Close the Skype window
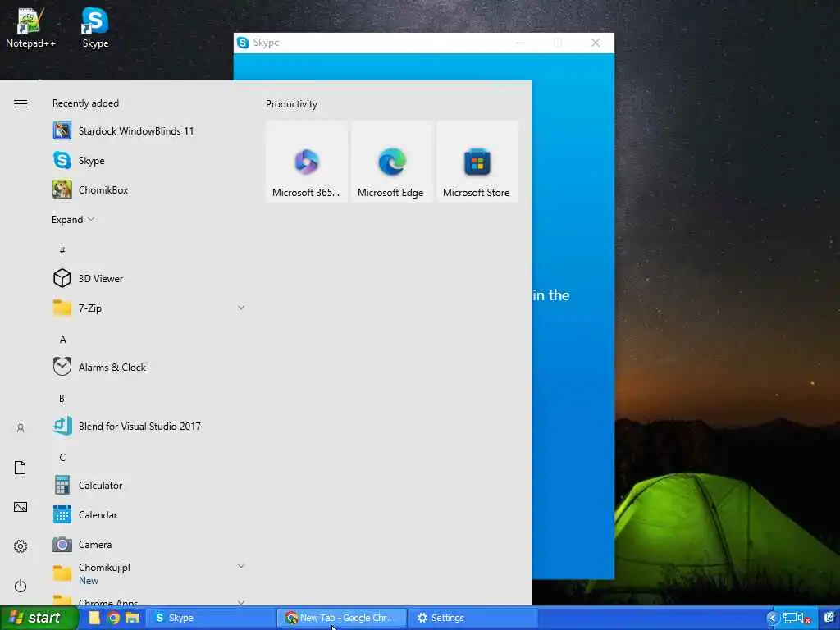Screen dimensions: 840x630 [x=596, y=43]
